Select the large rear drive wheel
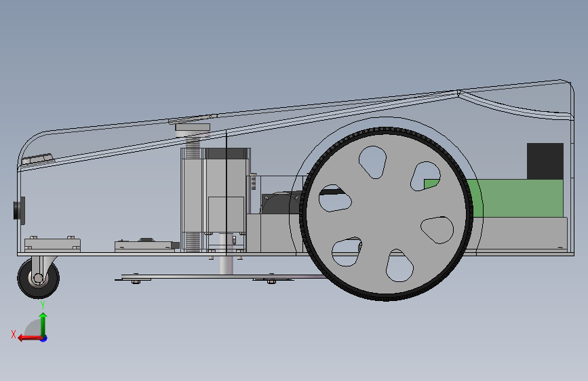The height and width of the screenshot is (381, 588). click(x=387, y=214)
